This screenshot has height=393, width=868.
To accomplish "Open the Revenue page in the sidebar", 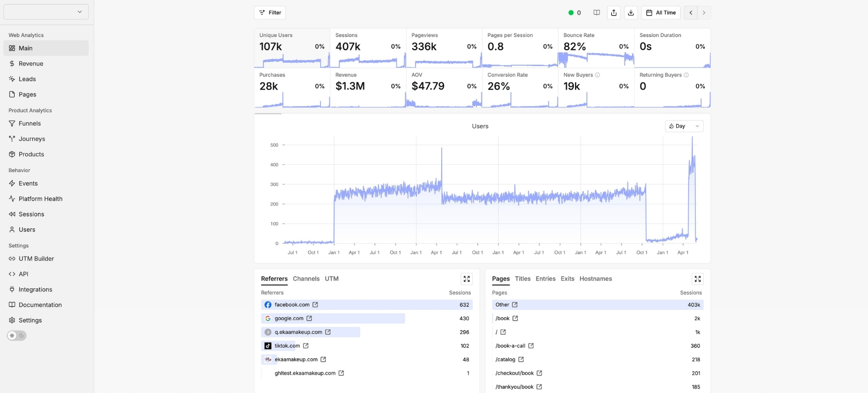I will [x=46, y=64].
